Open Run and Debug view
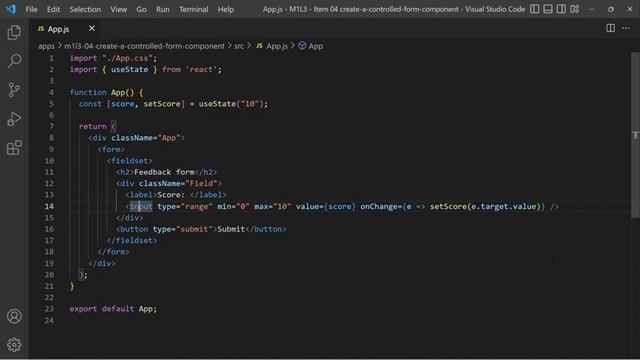Screen dimensions: 640x360 pyautogui.click(x=14, y=118)
